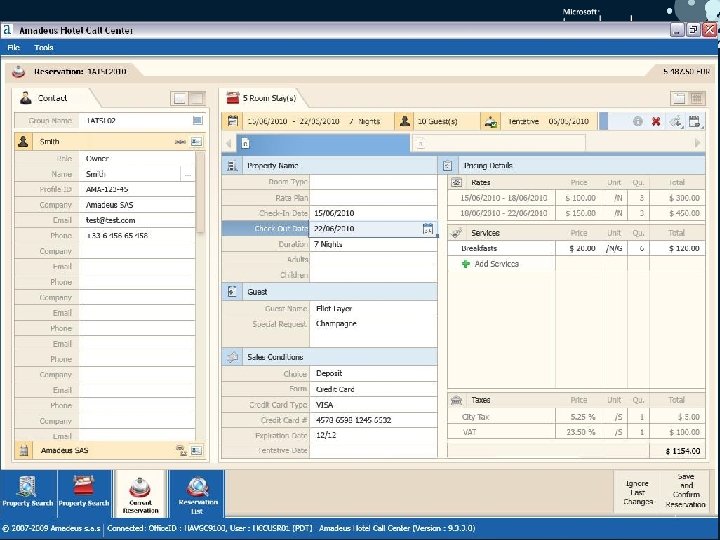The height and width of the screenshot is (540, 720).
Task: Click the Profile ID field AMA-123-45
Action: point(137,189)
